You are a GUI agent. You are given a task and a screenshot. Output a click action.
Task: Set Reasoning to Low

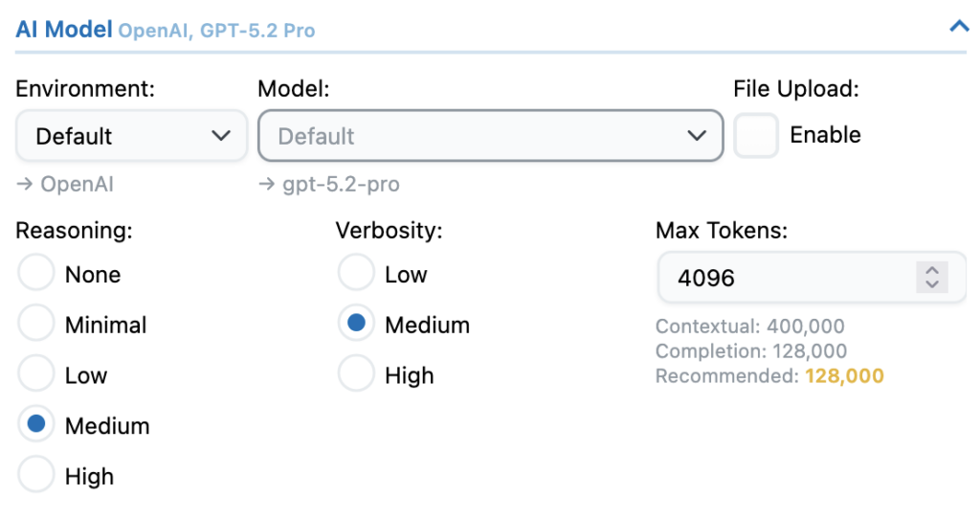click(36, 375)
